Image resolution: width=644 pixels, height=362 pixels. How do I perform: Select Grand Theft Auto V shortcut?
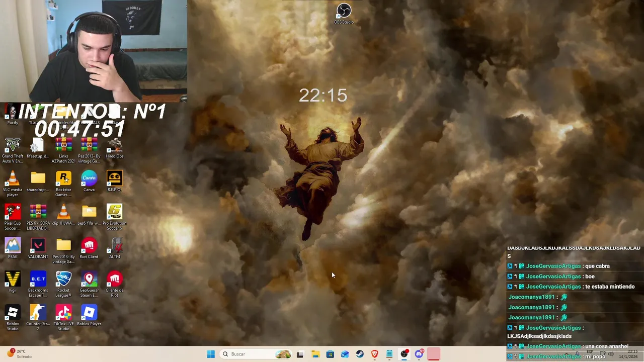pos(13,150)
